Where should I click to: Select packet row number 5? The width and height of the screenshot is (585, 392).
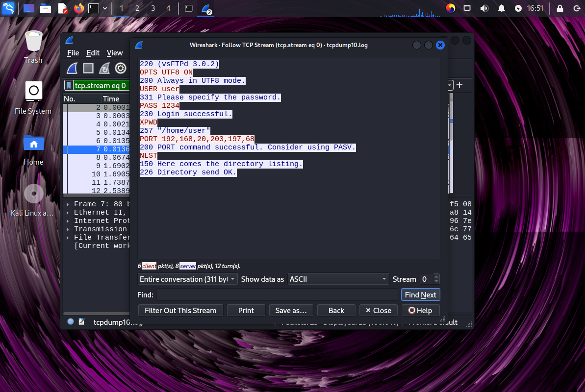[x=96, y=132]
